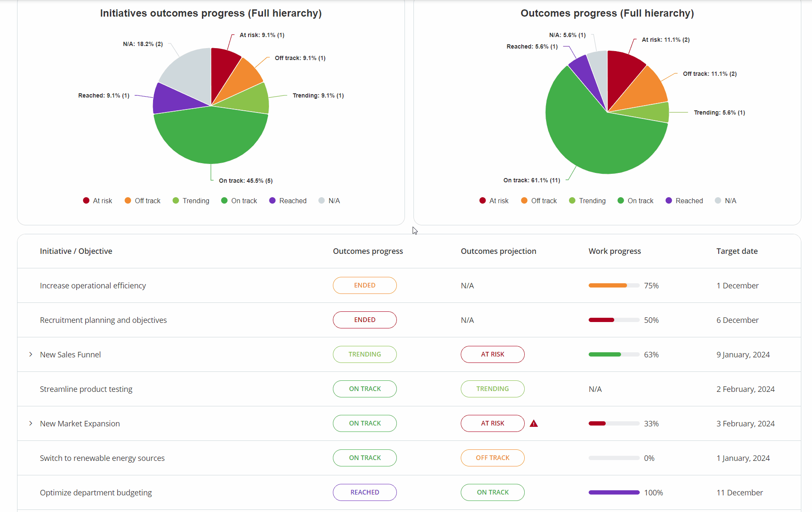Click the 'Outcomes progress' column header
812x512 pixels.
[x=367, y=251]
